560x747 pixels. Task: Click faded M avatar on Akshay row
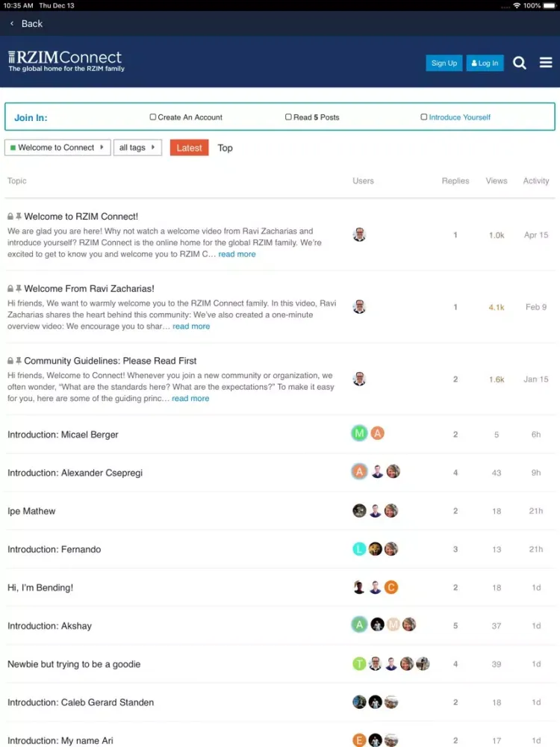tap(393, 624)
